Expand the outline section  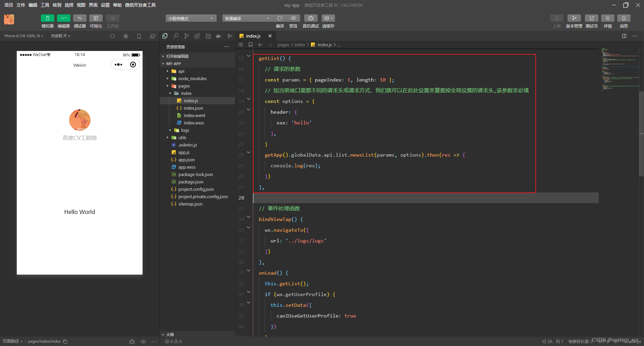point(198,334)
